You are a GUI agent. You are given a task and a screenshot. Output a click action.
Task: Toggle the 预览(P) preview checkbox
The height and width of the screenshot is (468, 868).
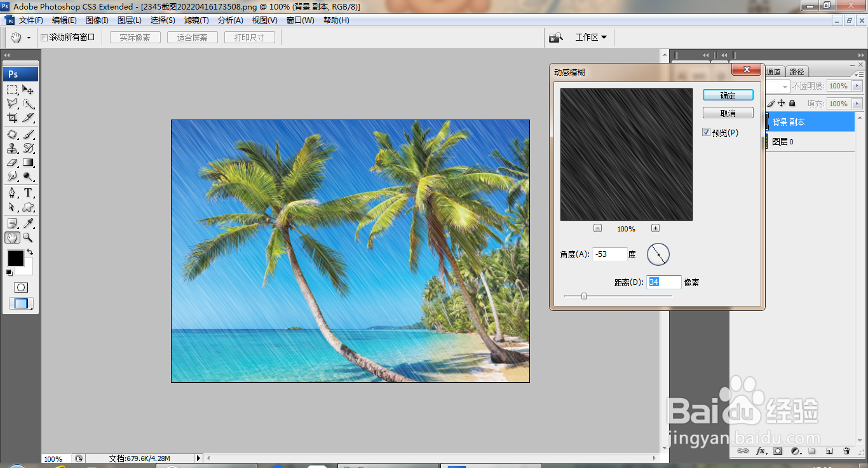[706, 132]
